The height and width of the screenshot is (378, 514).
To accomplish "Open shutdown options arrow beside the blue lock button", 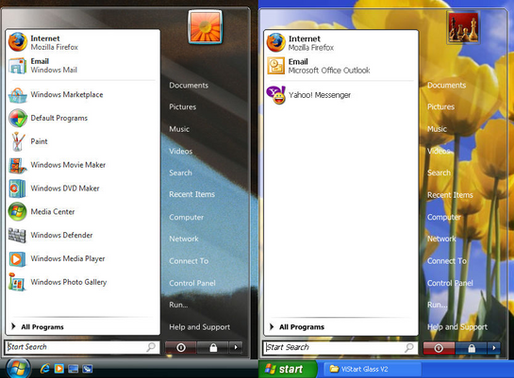I will pyautogui.click(x=494, y=348).
